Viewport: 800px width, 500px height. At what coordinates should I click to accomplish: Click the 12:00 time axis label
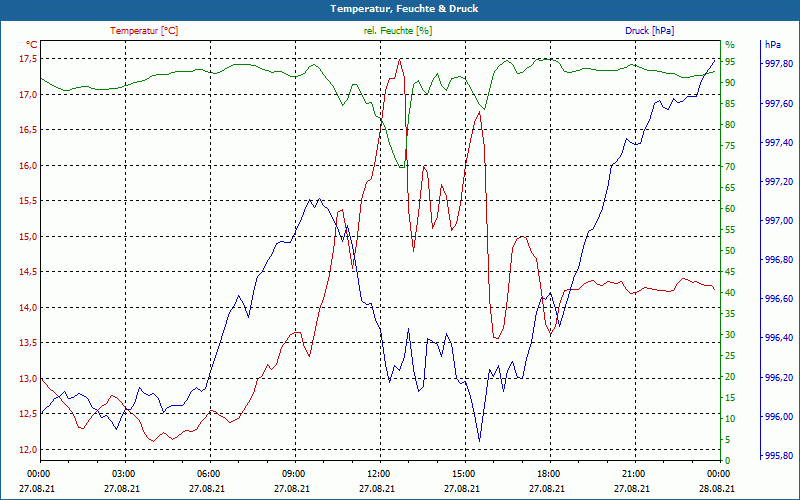coord(378,473)
